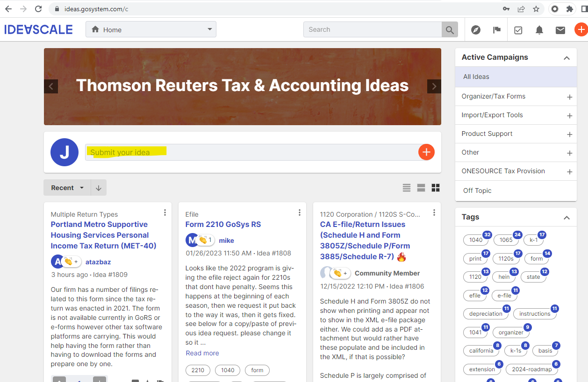Click the Submit your idea field

coord(251,152)
